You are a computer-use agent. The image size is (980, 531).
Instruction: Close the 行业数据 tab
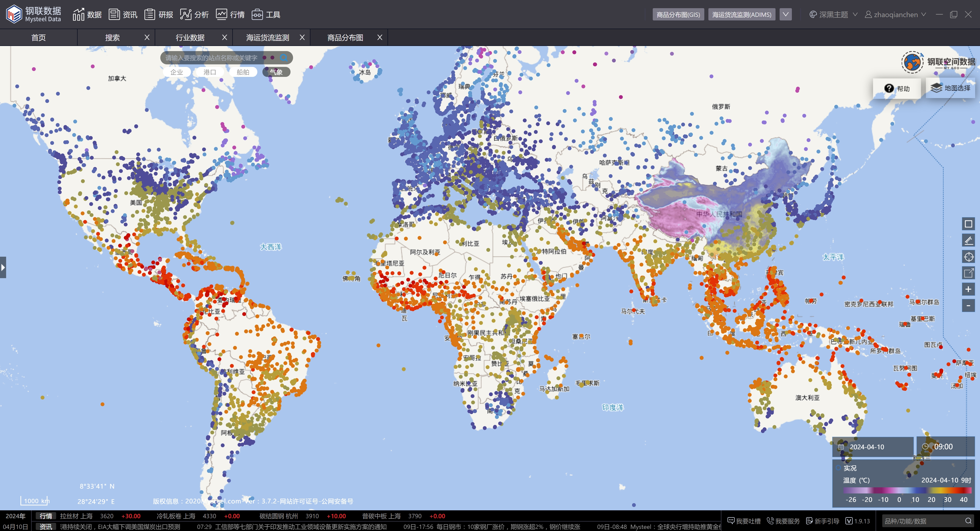[224, 37]
